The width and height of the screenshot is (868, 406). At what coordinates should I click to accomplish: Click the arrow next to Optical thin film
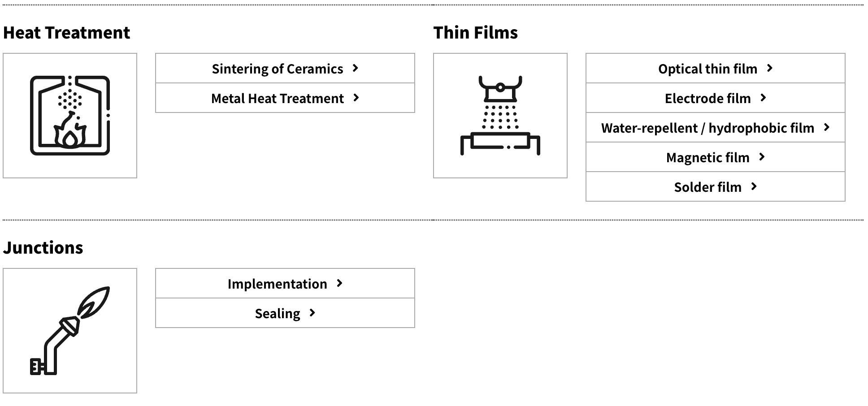coord(770,68)
